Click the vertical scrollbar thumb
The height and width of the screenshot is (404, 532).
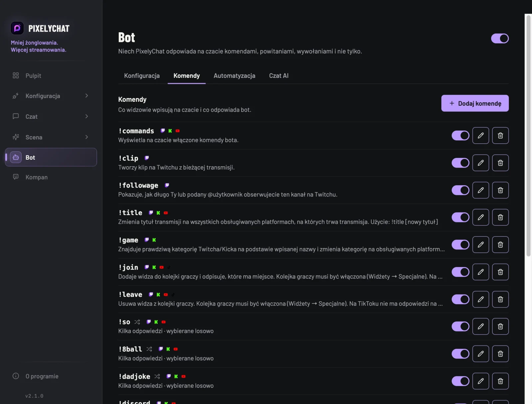coord(528,136)
